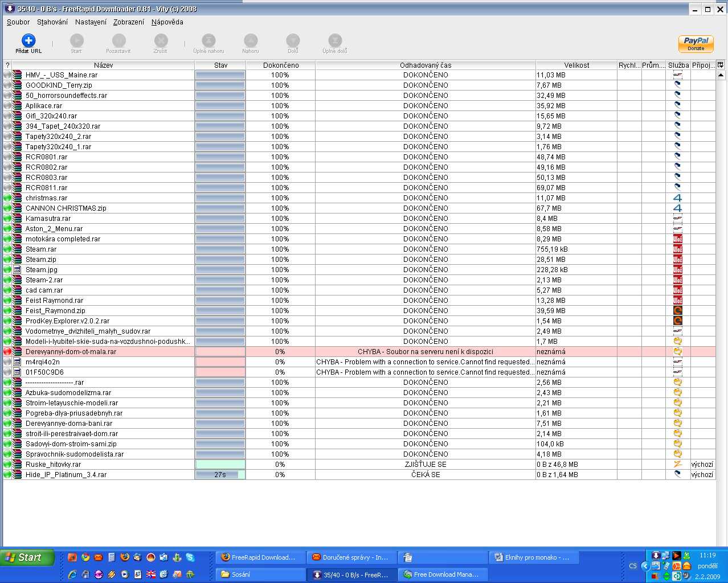Screen dimensions: 728x583
Task: Open the Stahování menu
Action: coord(52,22)
